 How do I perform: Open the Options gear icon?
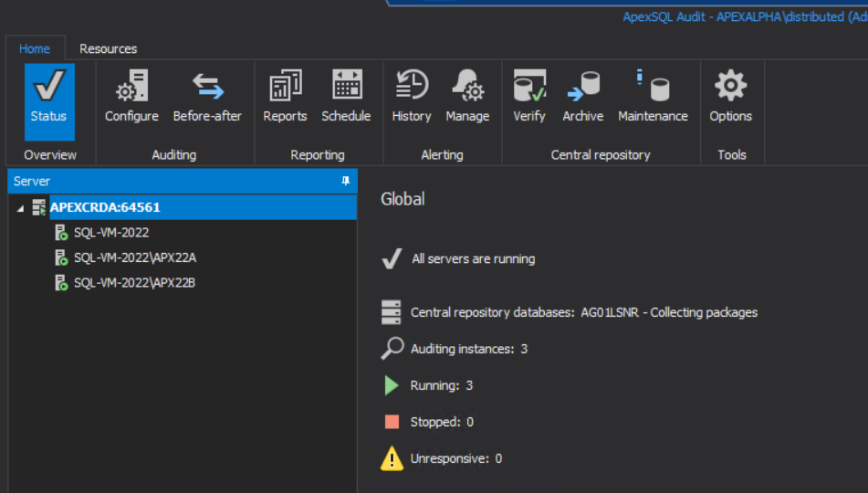[x=731, y=85]
